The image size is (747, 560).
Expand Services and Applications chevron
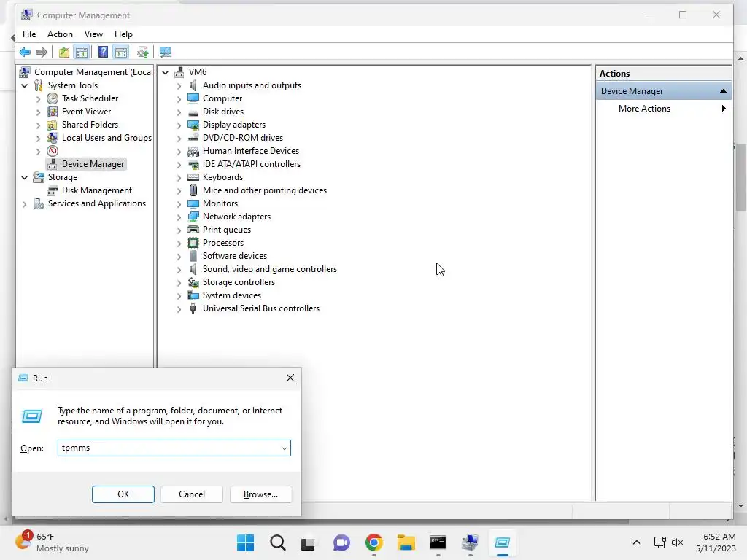[24, 204]
